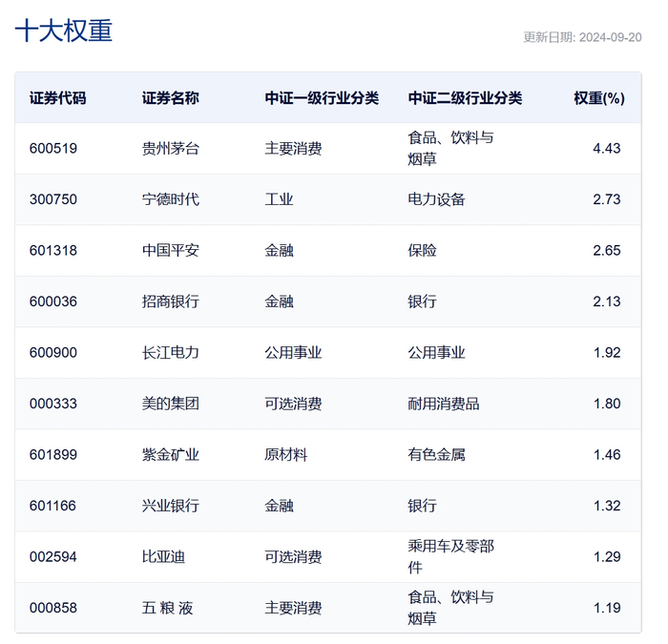Select the name 比亚迪
Screen dimensions: 668x644
163,556
